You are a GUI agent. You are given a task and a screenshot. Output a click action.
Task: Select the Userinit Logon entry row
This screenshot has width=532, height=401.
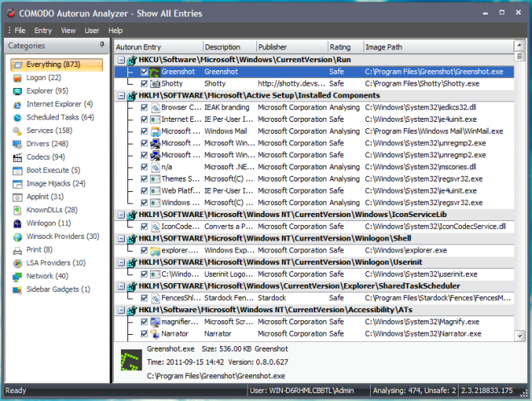314,274
